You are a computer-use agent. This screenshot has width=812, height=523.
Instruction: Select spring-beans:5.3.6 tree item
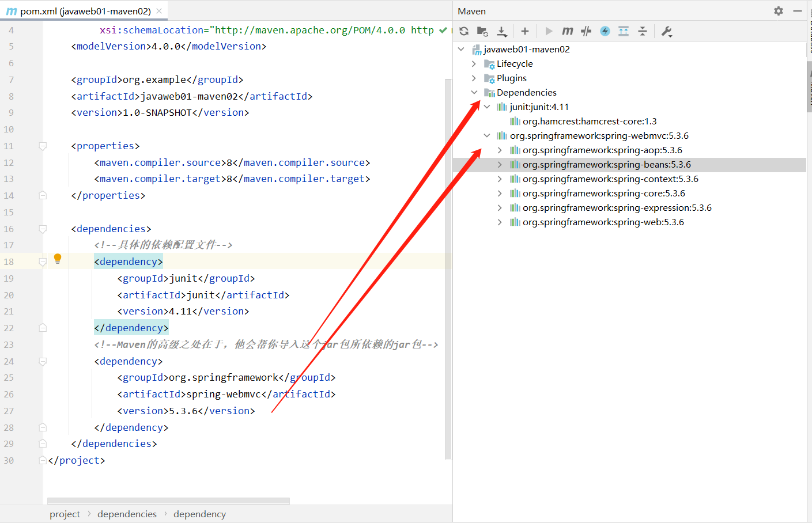click(x=606, y=165)
